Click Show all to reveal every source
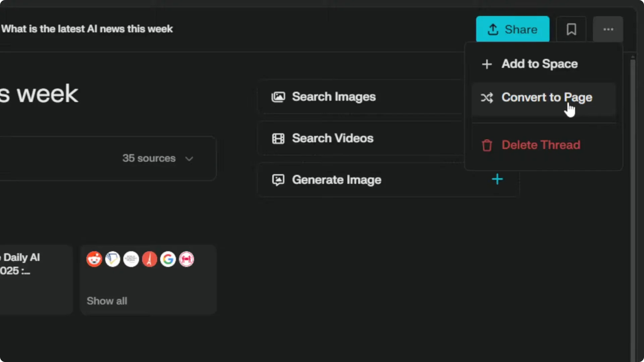 point(107,301)
